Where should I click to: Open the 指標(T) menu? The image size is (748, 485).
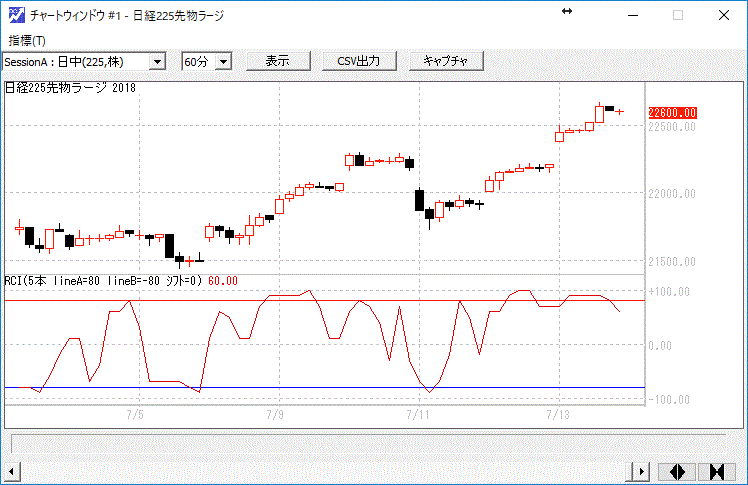27,41
